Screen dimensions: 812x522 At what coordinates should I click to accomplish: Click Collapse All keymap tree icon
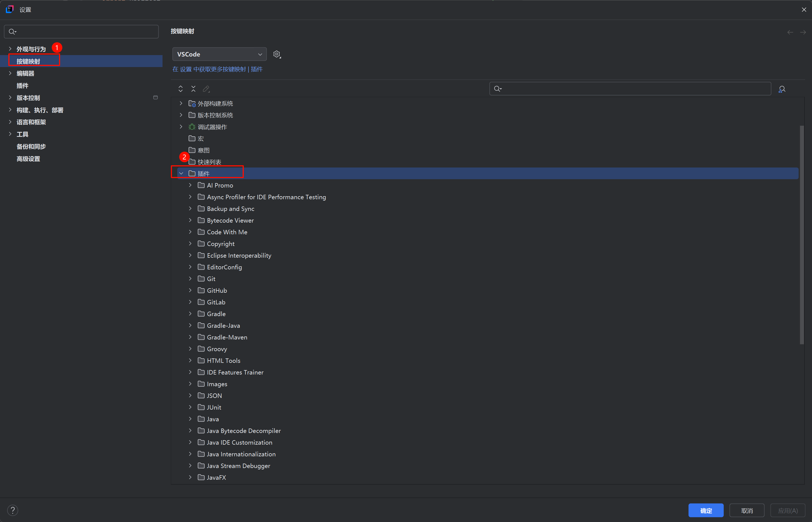pyautogui.click(x=193, y=89)
